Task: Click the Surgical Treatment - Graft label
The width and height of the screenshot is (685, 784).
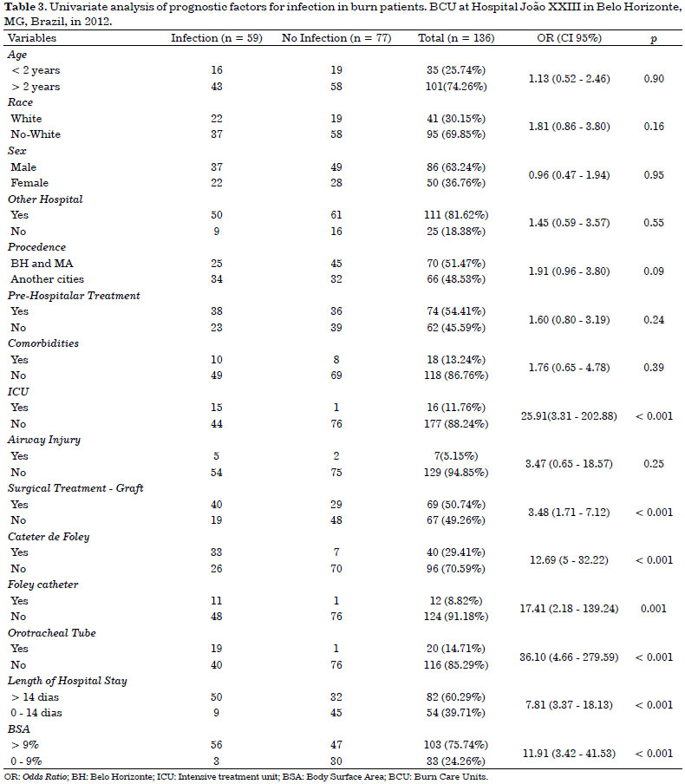Action: tap(75, 488)
